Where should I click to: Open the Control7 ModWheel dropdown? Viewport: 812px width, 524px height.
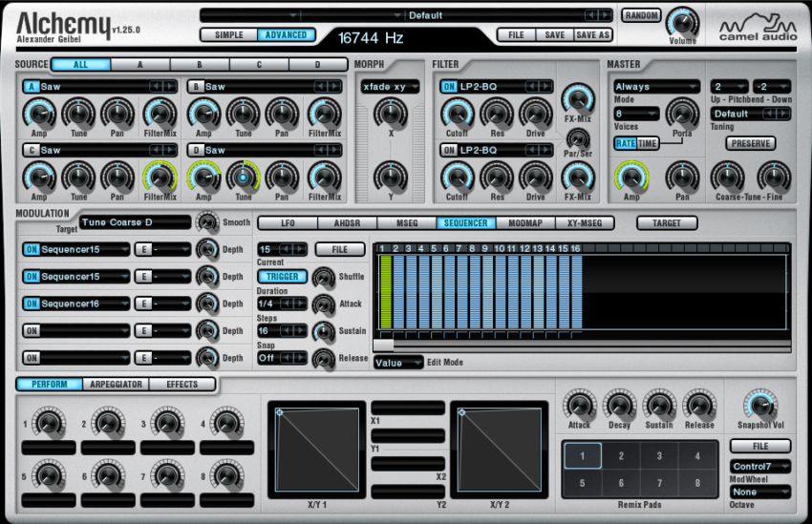(x=760, y=466)
